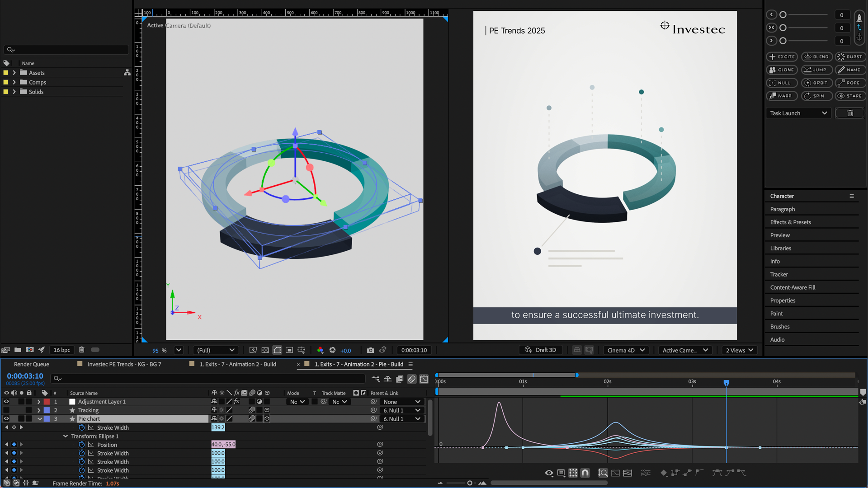
Task: Click the ORBIT tool button
Action: point(816,83)
